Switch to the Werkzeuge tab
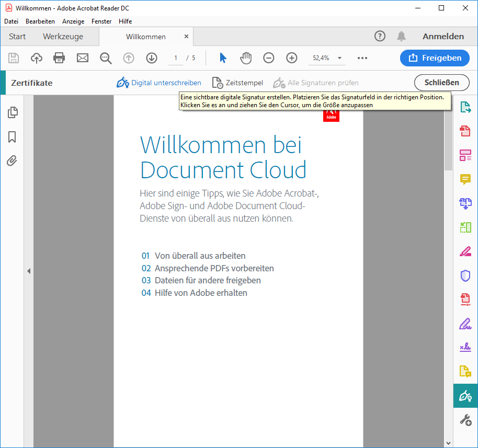Viewport: 478px width, 448px height. click(63, 37)
